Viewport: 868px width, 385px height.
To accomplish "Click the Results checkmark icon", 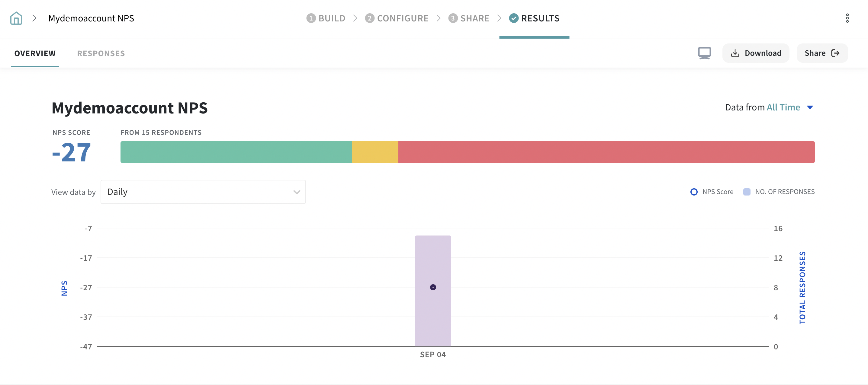I will click(x=513, y=18).
